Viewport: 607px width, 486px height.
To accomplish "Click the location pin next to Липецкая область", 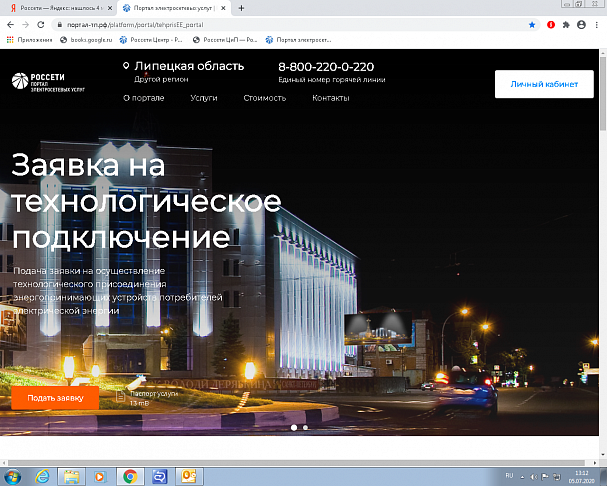I will point(126,67).
